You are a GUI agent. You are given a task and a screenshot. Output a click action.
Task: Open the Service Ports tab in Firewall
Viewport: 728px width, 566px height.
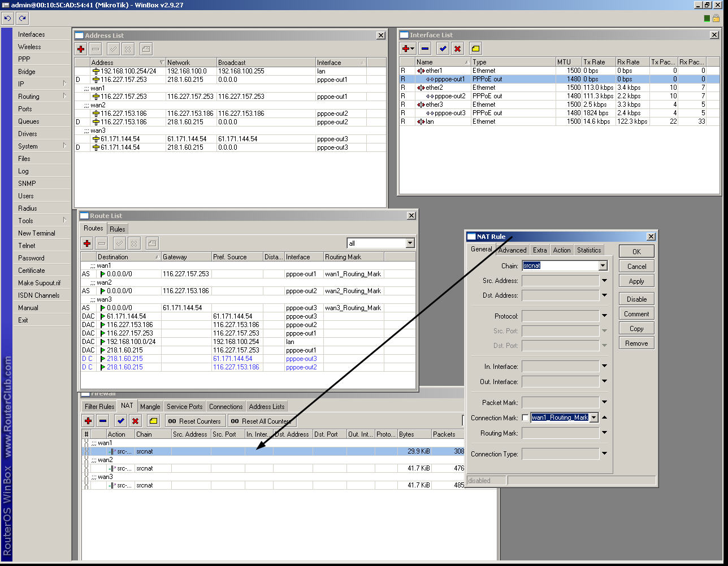click(184, 407)
